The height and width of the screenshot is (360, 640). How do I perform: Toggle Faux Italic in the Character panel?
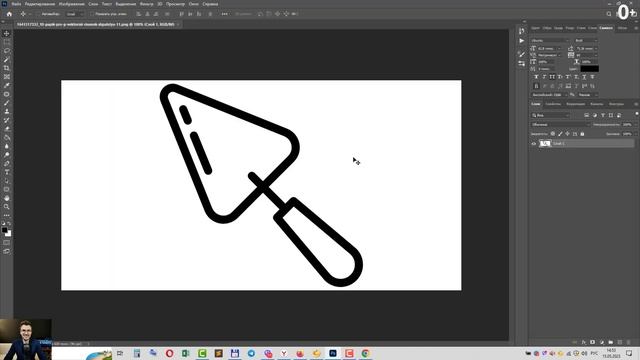pos(544,77)
